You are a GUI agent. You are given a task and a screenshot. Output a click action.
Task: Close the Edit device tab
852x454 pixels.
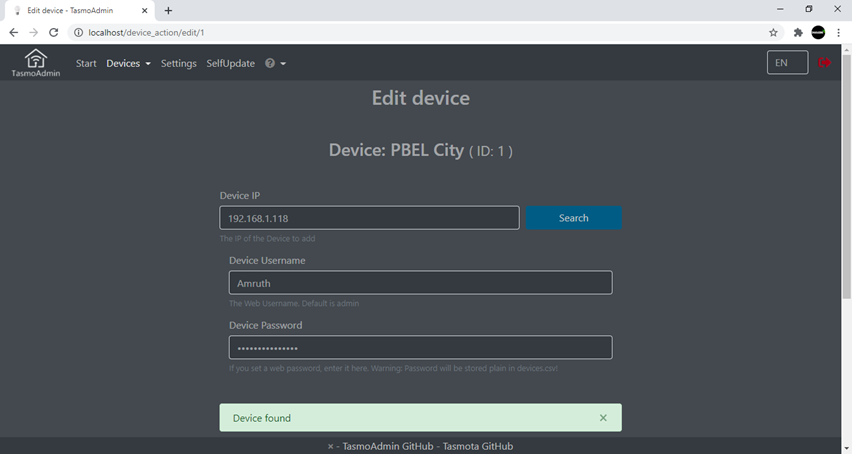coord(145,10)
